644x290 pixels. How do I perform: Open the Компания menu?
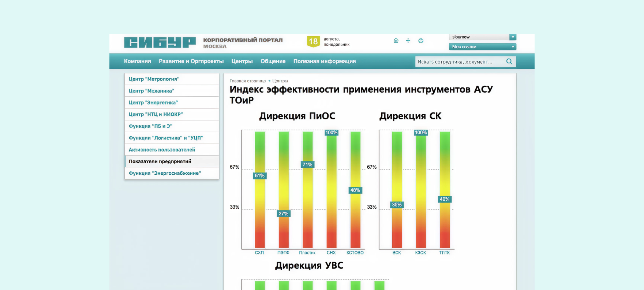[138, 61]
